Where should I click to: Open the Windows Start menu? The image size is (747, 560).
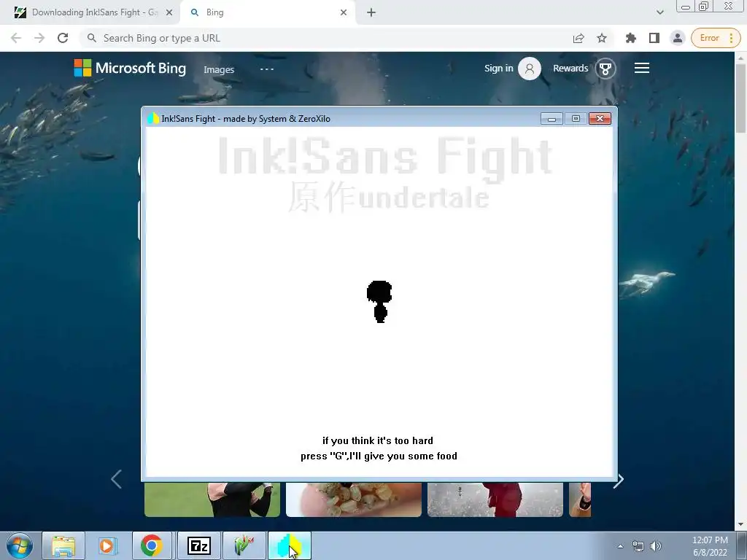click(20, 545)
